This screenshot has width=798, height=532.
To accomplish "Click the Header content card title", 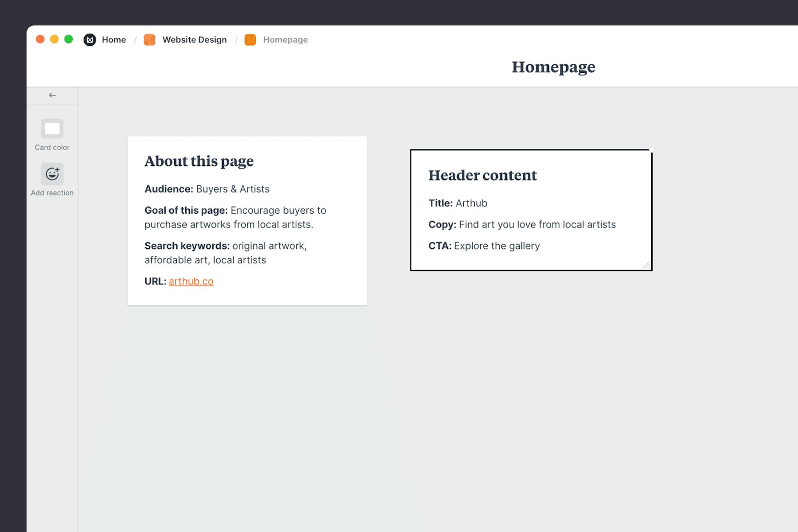I will 482,175.
